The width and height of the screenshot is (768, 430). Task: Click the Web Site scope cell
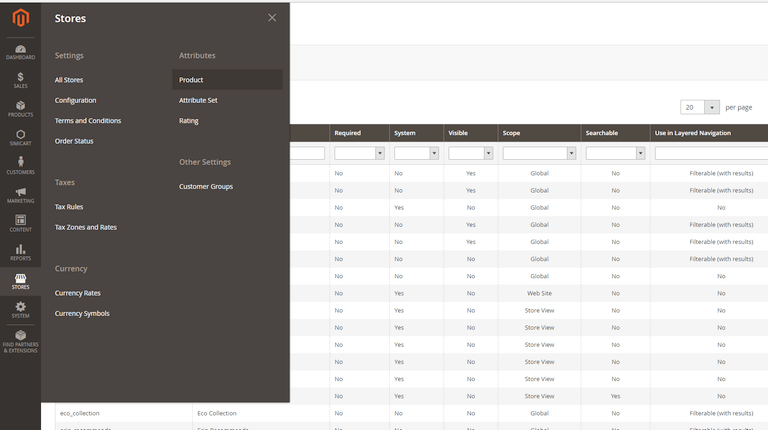[539, 293]
